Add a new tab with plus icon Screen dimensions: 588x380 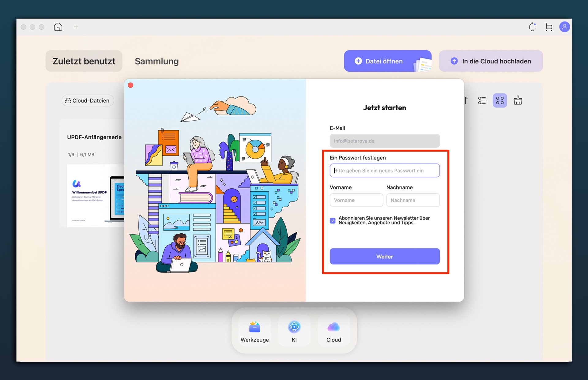click(x=76, y=27)
